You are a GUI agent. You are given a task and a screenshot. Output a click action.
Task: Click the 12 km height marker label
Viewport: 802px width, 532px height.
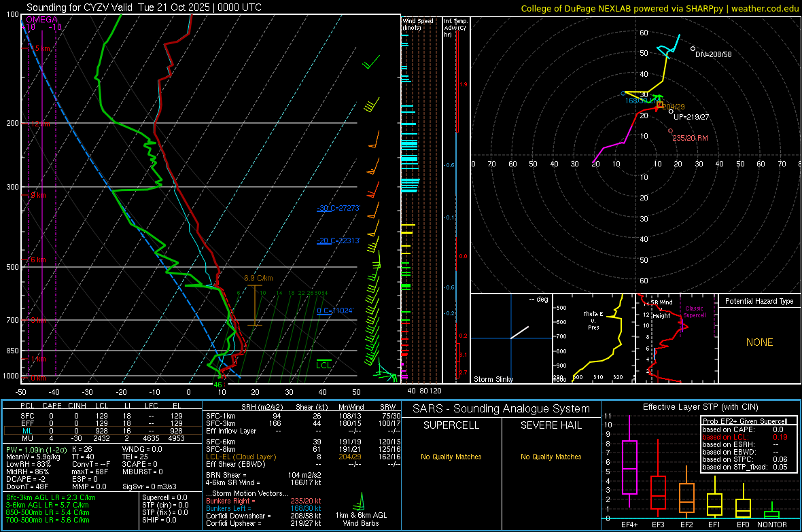[40, 124]
